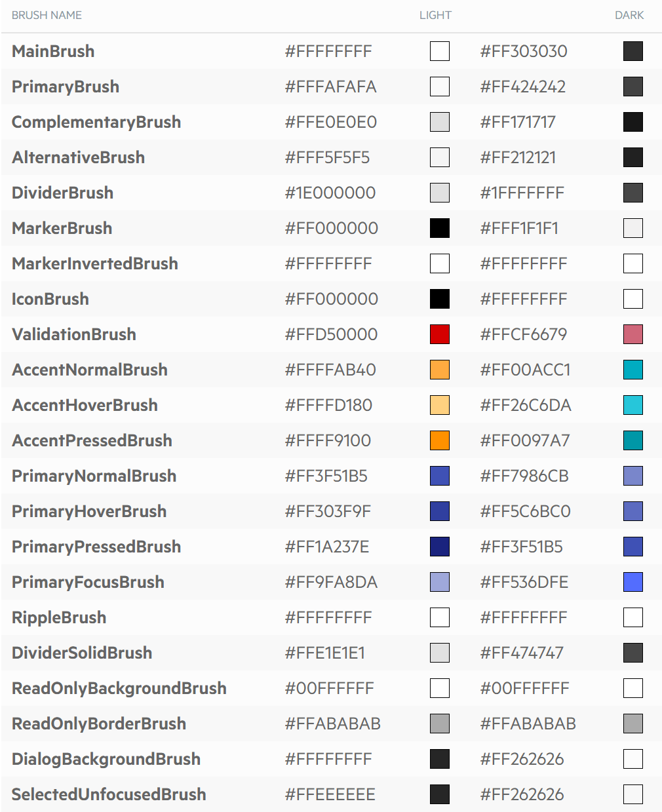662x812 pixels.
Task: Click the BRUSH NAME column header
Action: (47, 15)
